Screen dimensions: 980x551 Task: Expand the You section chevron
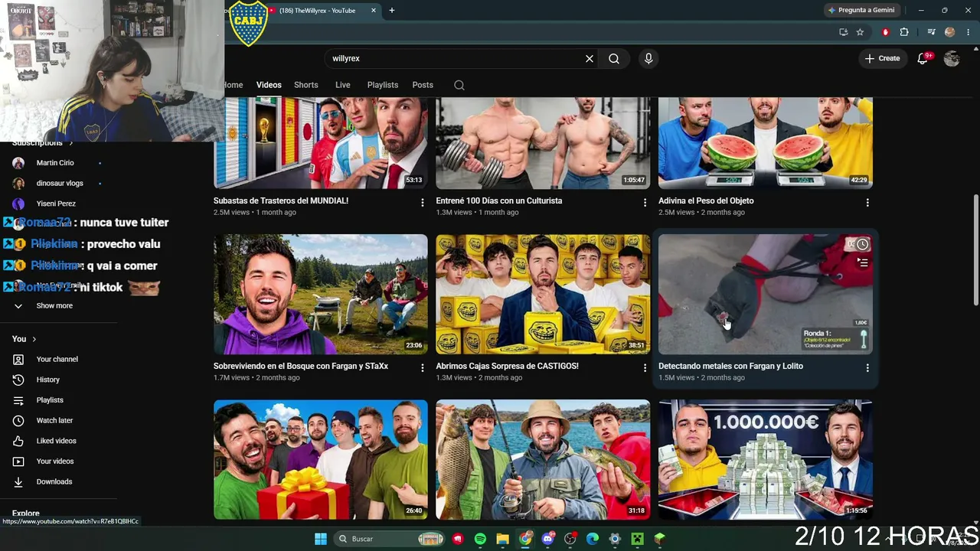coord(34,339)
